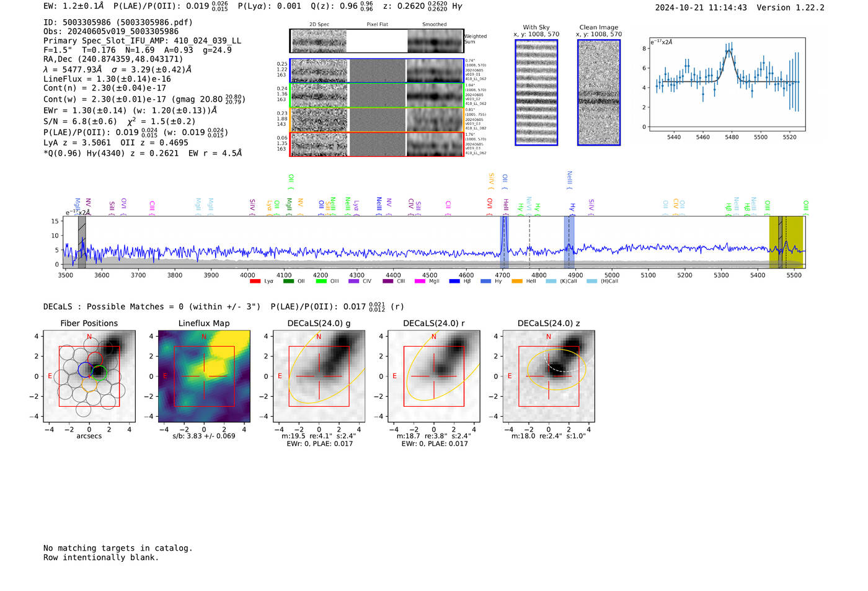The width and height of the screenshot is (868, 591).
Task: Click the (K)CaII legend swatch
Action: click(x=551, y=282)
